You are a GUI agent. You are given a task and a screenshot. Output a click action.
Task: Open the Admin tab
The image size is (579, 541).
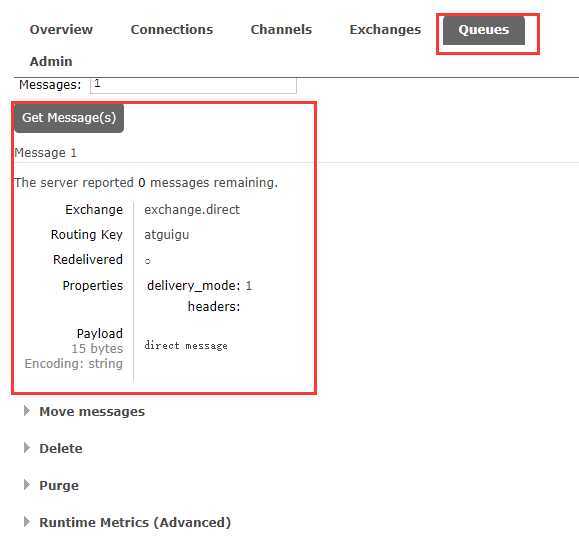click(x=51, y=61)
